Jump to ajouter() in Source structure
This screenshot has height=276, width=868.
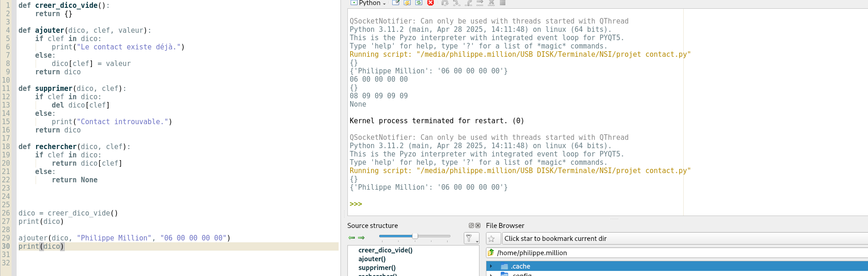[x=372, y=259]
